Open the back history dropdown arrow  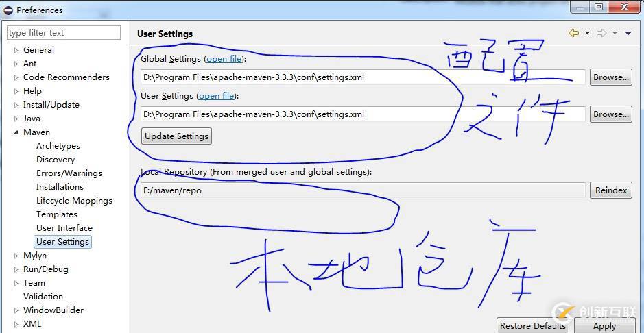pyautogui.click(x=587, y=33)
